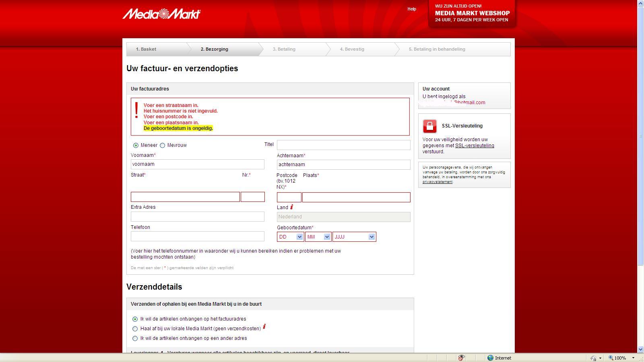
Task: Open the Help link in header
Action: click(x=411, y=9)
